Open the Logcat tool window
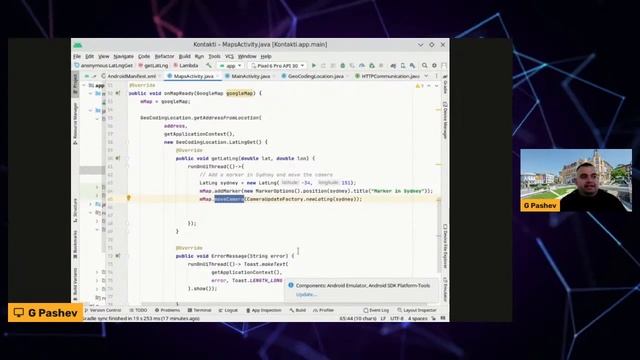 pos(228,311)
